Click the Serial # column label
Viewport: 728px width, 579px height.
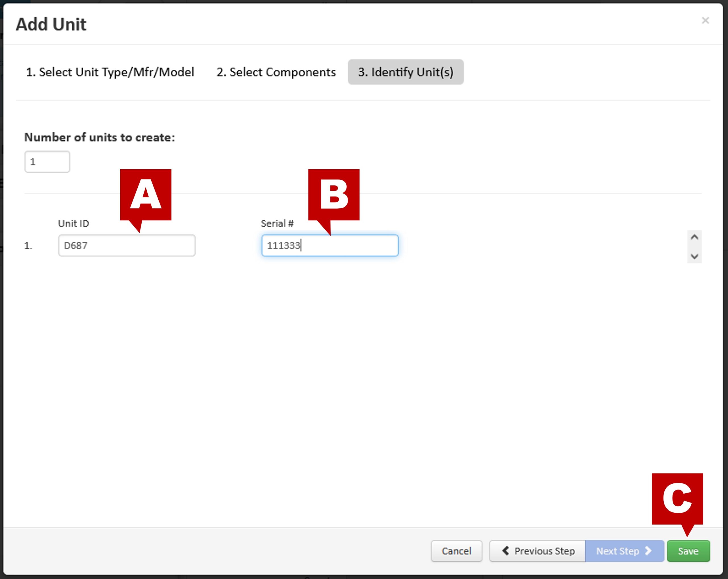coord(277,224)
